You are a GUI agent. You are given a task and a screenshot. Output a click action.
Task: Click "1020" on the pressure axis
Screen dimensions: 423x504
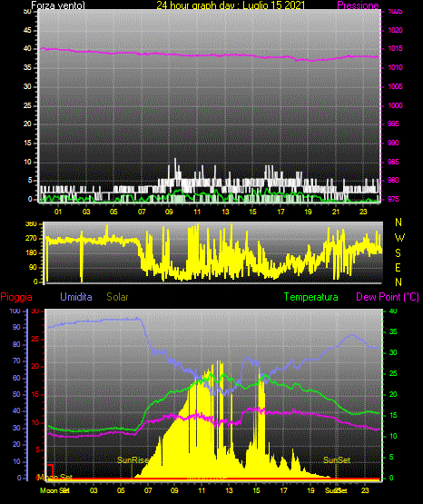click(395, 30)
